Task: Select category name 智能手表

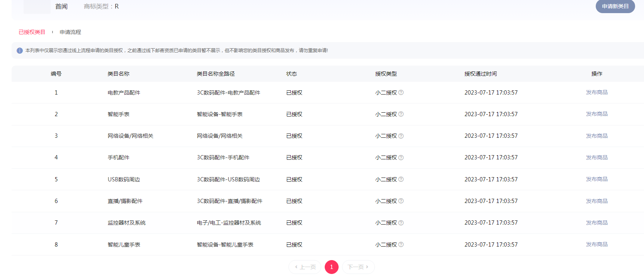Action: tap(119, 114)
